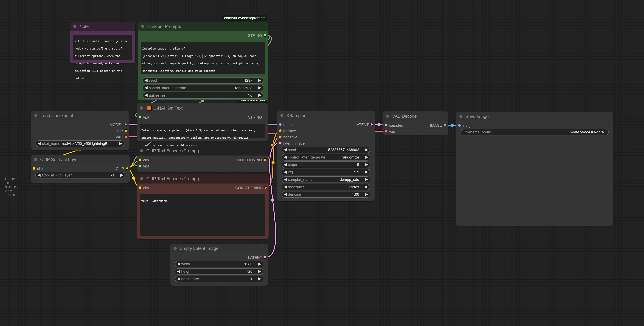Click the Note node title bar
644x326 pixels.
(105, 26)
